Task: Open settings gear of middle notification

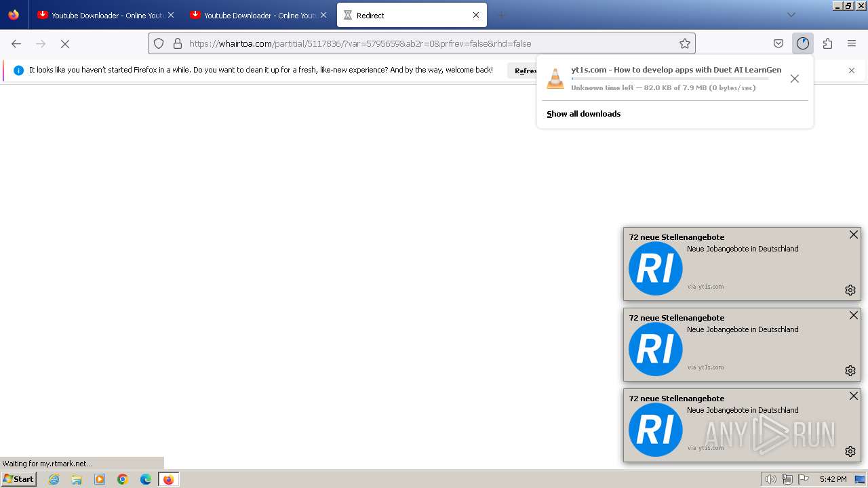Action: click(850, 371)
